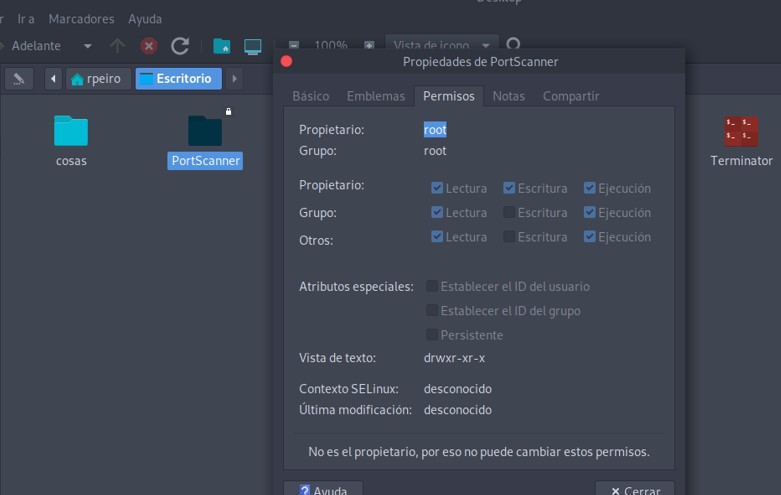
Task: Open the cosas folder icon
Action: (71, 131)
